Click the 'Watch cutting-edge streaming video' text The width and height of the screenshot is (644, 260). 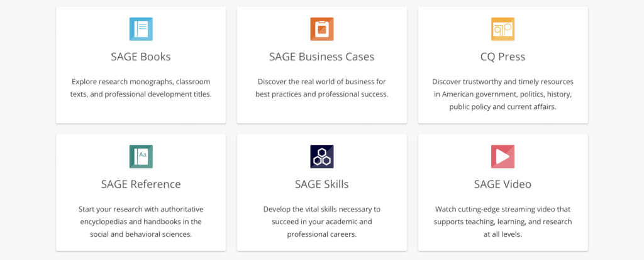pos(502,222)
